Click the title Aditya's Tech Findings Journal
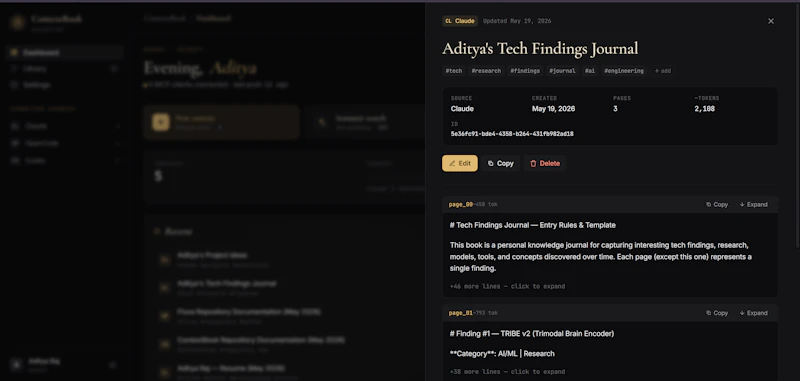Screen dimensions: 800x381 pyautogui.click(x=540, y=48)
